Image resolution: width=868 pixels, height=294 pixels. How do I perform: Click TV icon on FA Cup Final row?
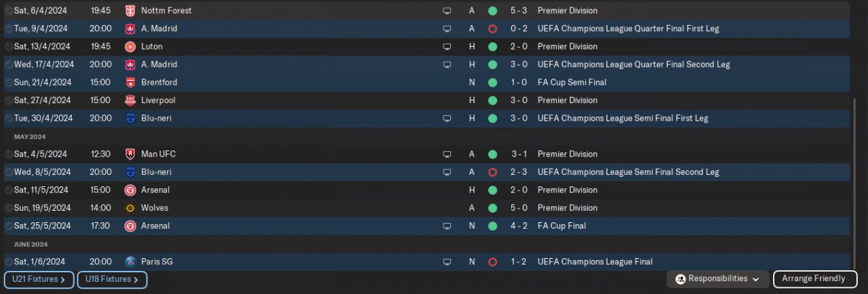447,226
